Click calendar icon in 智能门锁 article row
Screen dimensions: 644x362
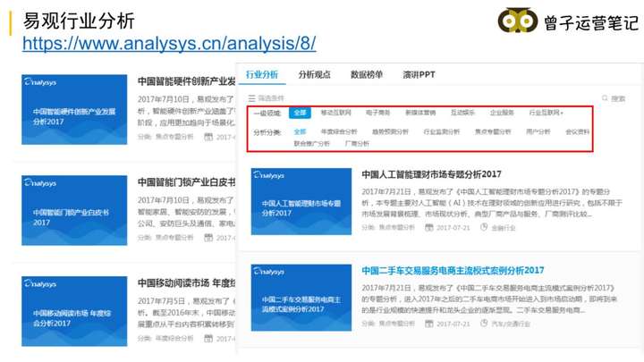(x=208, y=238)
